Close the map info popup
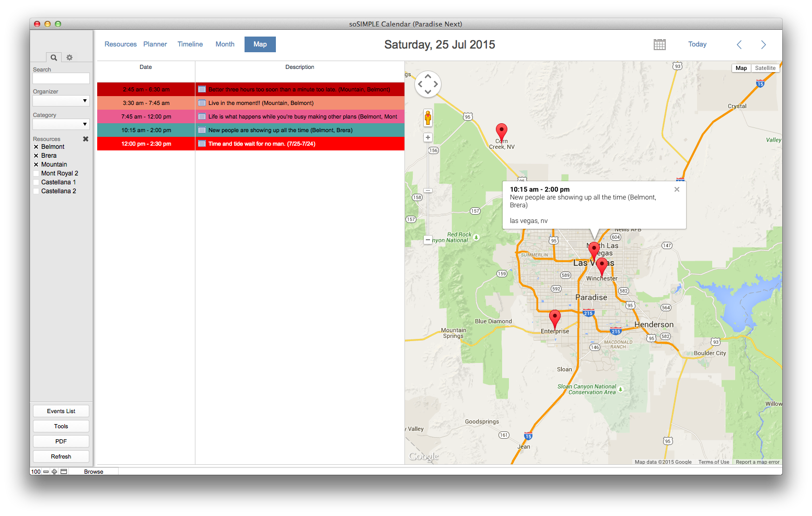Screen dimensions: 812x516 (677, 190)
